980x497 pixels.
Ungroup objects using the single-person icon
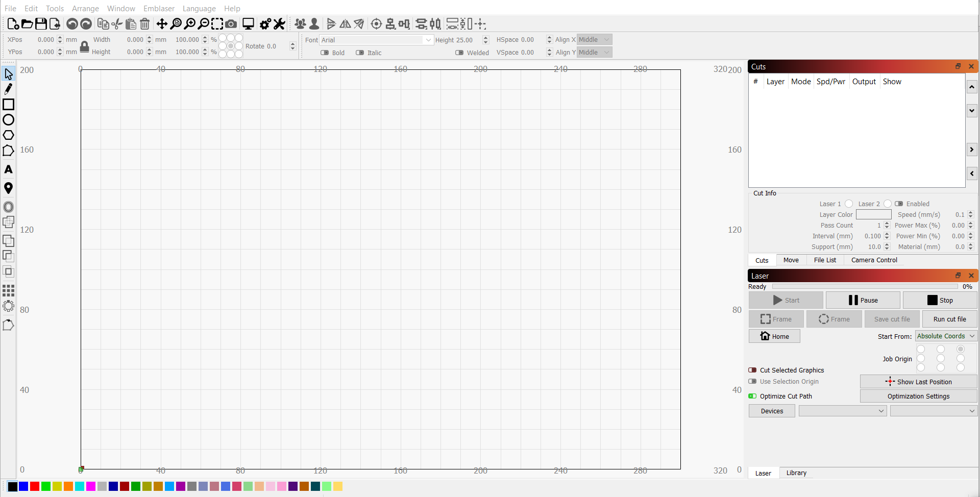[314, 23]
